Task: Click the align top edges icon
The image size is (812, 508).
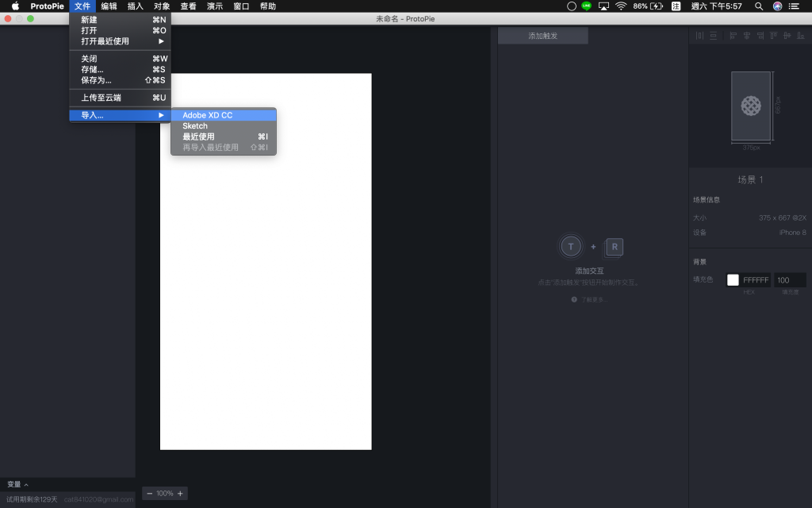Action: pyautogui.click(x=774, y=36)
